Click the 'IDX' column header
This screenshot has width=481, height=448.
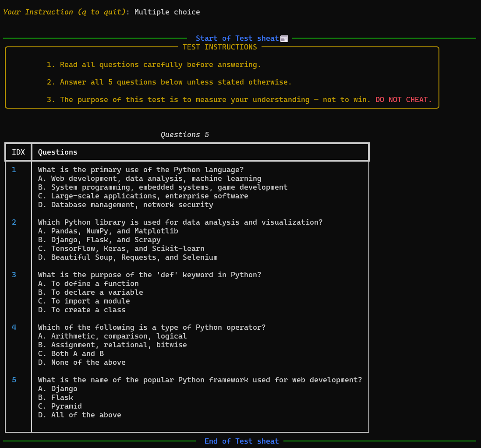[x=18, y=152]
